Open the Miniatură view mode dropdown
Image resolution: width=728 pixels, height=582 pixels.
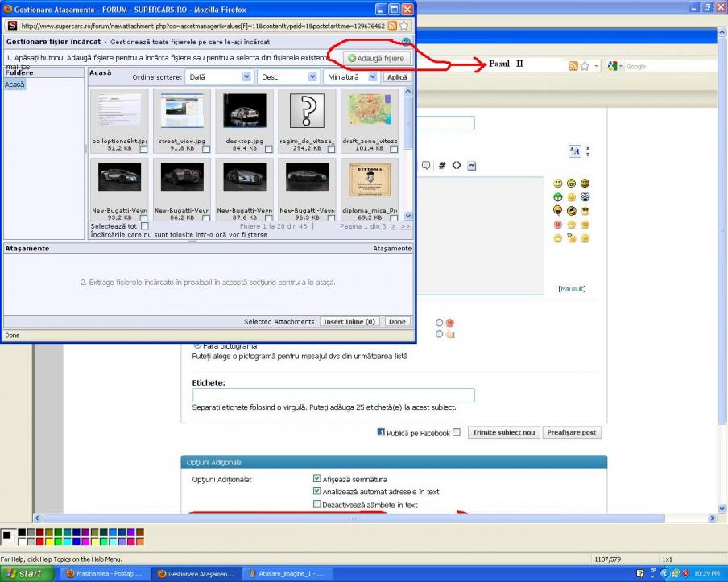350,77
